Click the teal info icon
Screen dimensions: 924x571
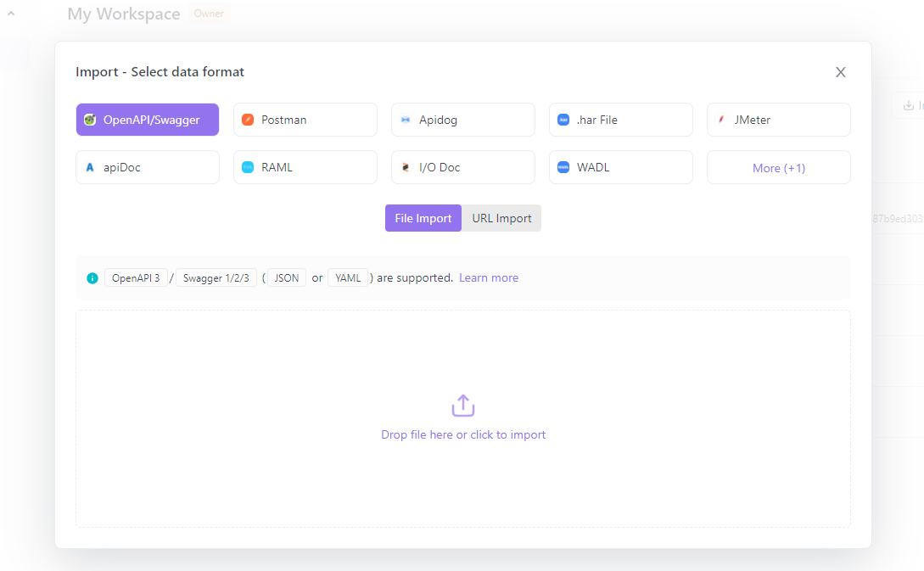click(x=92, y=278)
